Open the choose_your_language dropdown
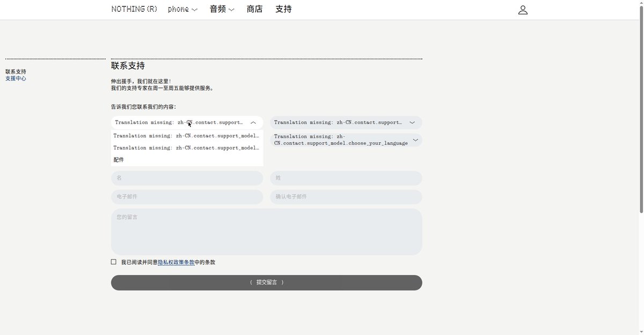This screenshot has height=335, width=644. point(346,140)
